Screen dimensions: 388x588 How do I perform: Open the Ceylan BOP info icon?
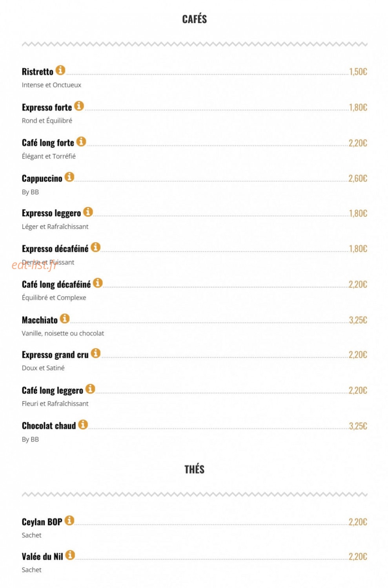point(69,520)
